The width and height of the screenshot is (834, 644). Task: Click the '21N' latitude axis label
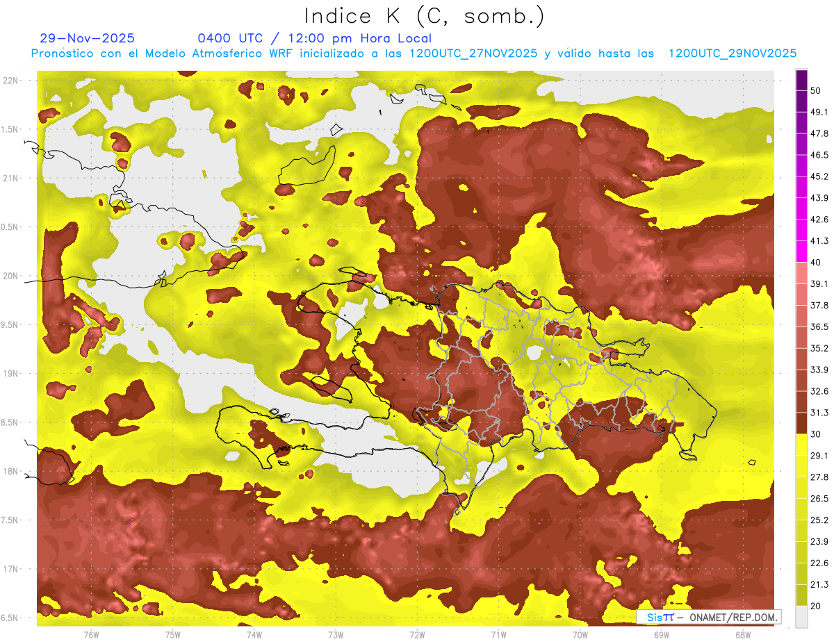[10, 178]
